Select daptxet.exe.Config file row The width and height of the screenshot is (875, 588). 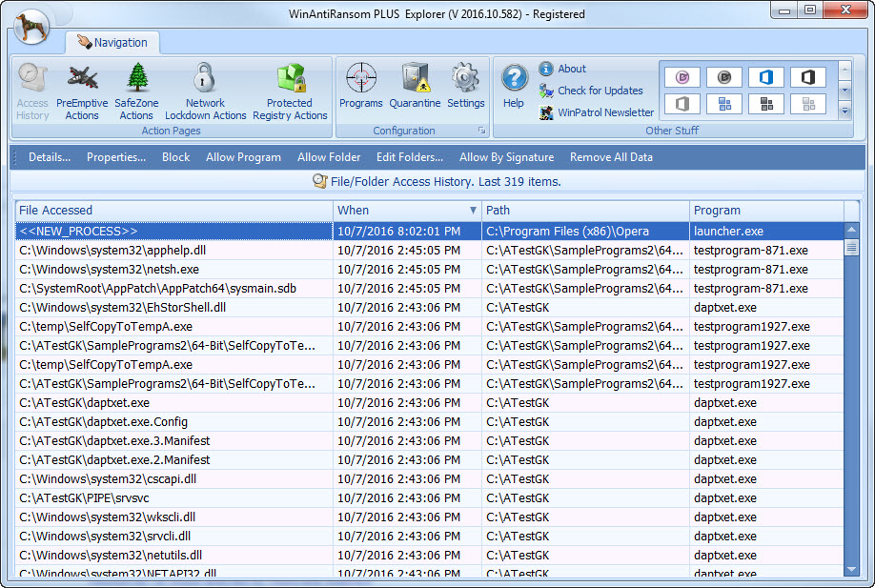coord(429,422)
